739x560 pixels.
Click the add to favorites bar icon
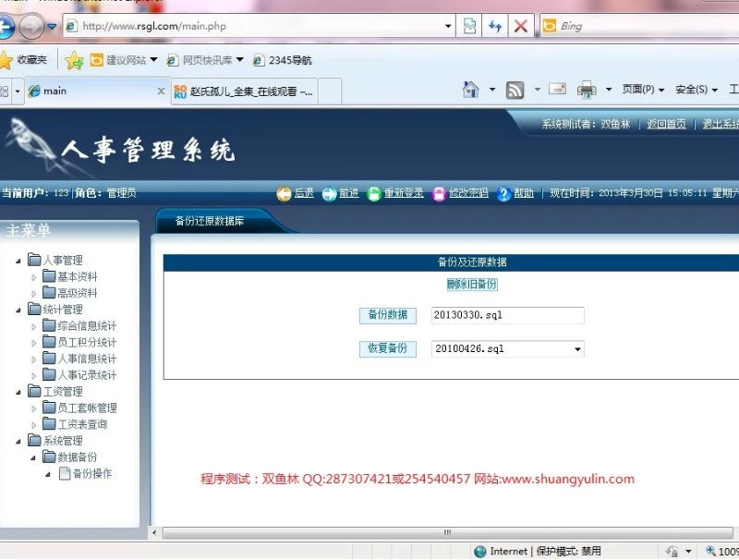(x=74, y=60)
